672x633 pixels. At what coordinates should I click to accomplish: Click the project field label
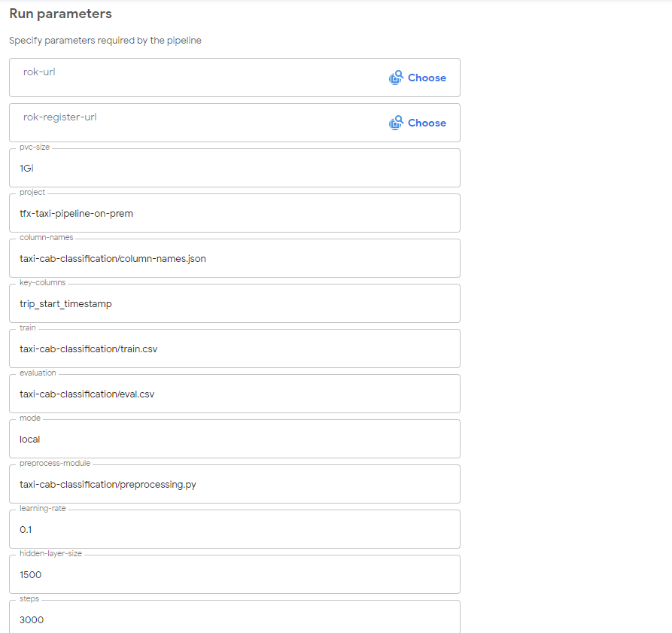point(32,192)
